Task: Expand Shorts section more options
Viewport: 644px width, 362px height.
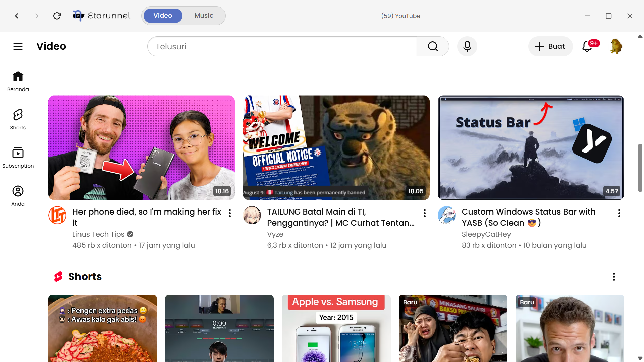Action: point(614,277)
